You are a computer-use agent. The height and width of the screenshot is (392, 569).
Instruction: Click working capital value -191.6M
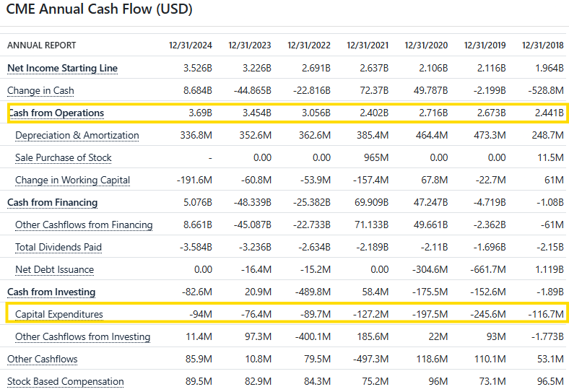click(194, 180)
